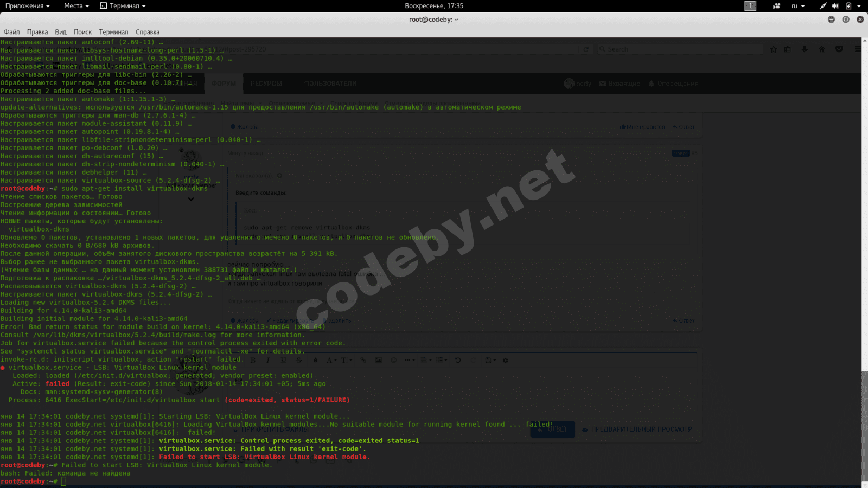Open the Файл menu
868x488 pixels.
click(11, 32)
